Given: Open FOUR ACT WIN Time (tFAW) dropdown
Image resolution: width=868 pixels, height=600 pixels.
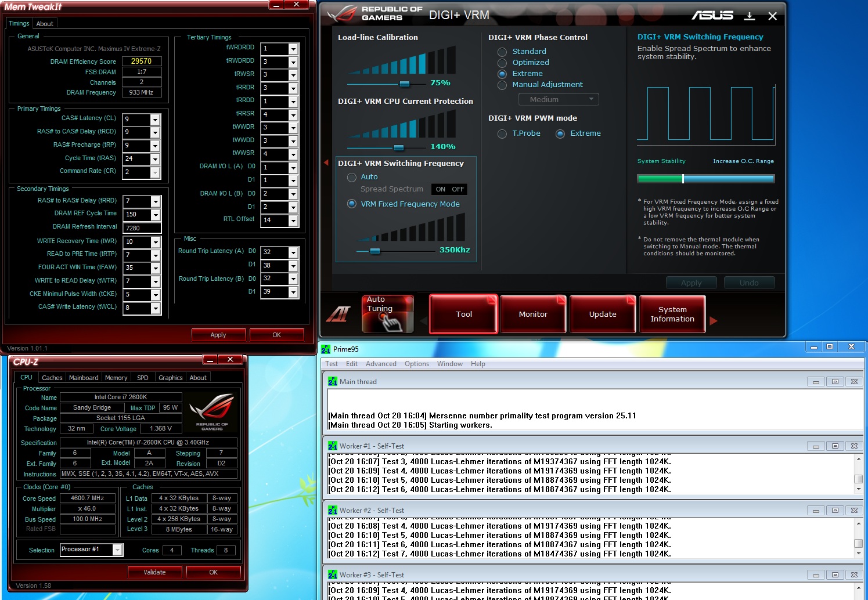Looking at the screenshot, I should (155, 268).
